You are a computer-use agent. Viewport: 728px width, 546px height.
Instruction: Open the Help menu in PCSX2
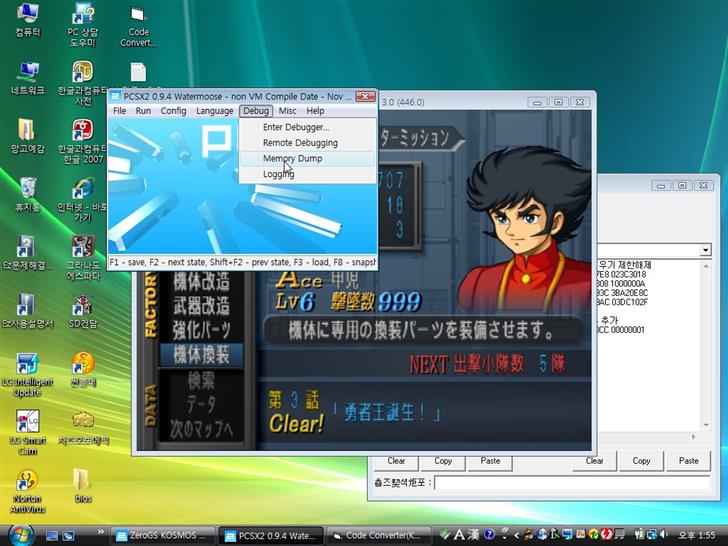click(x=315, y=111)
